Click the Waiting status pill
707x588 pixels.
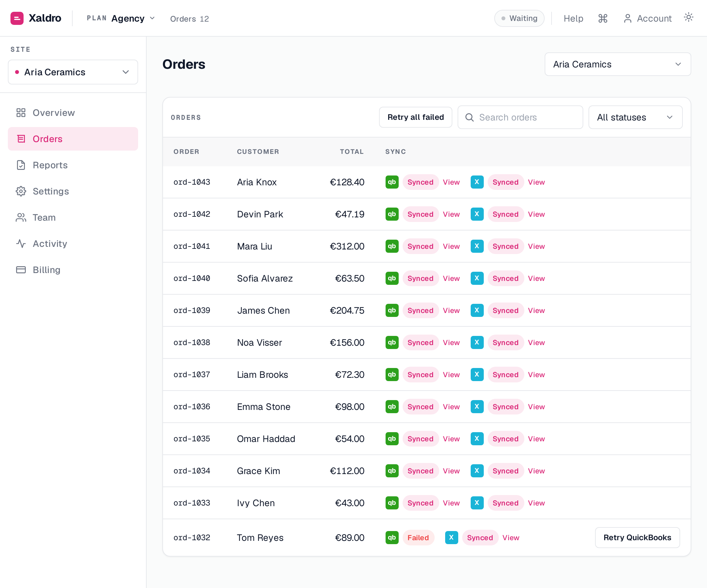coord(519,18)
